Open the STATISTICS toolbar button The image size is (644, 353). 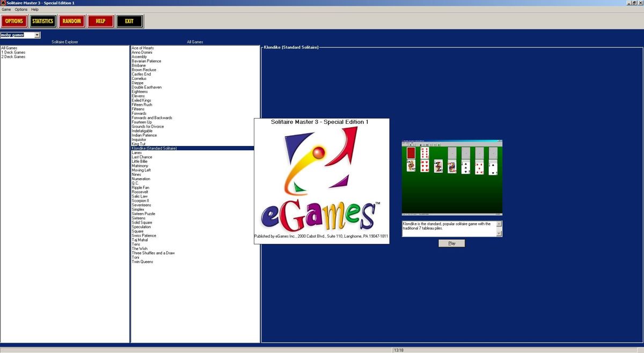click(42, 21)
